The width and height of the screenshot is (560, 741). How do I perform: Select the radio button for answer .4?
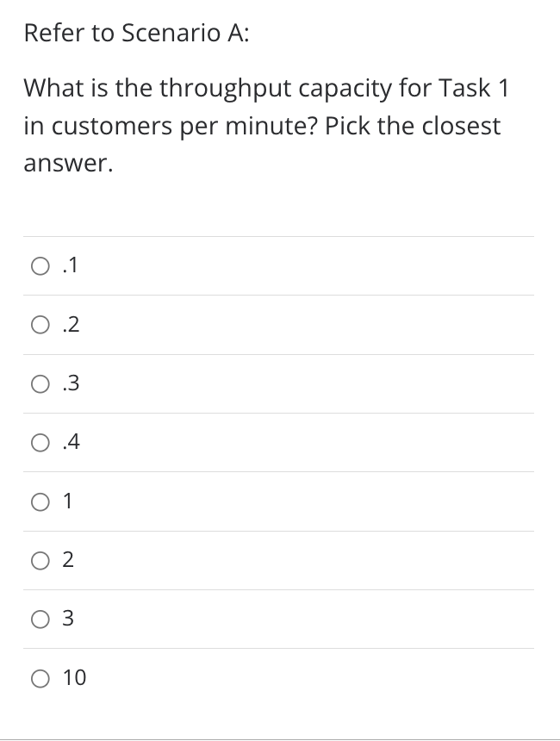tap(40, 443)
